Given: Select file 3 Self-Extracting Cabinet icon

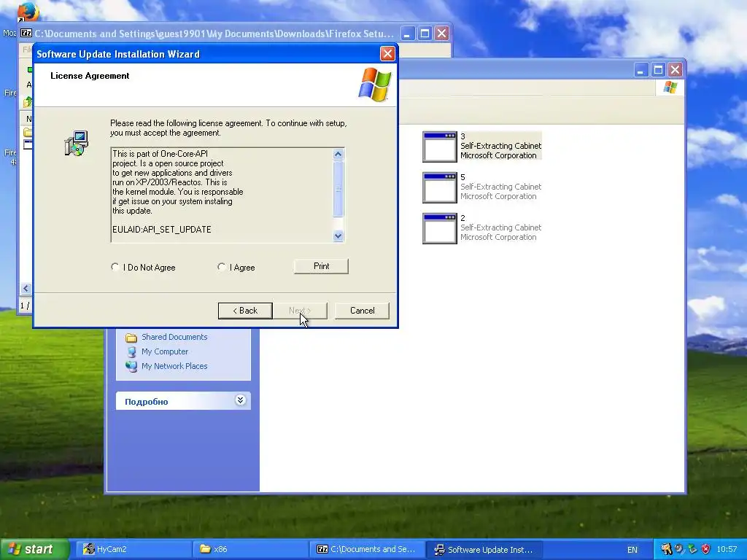Looking at the screenshot, I should [440, 147].
